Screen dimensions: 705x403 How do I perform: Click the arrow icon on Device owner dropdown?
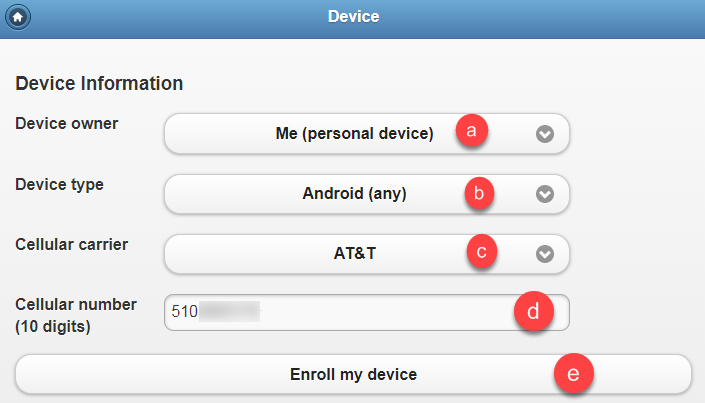(x=544, y=134)
